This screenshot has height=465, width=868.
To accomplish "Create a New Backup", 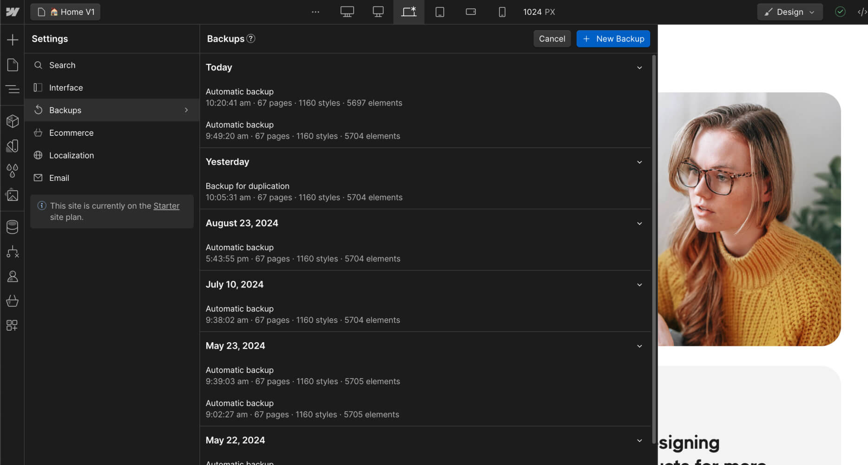I will (613, 39).
